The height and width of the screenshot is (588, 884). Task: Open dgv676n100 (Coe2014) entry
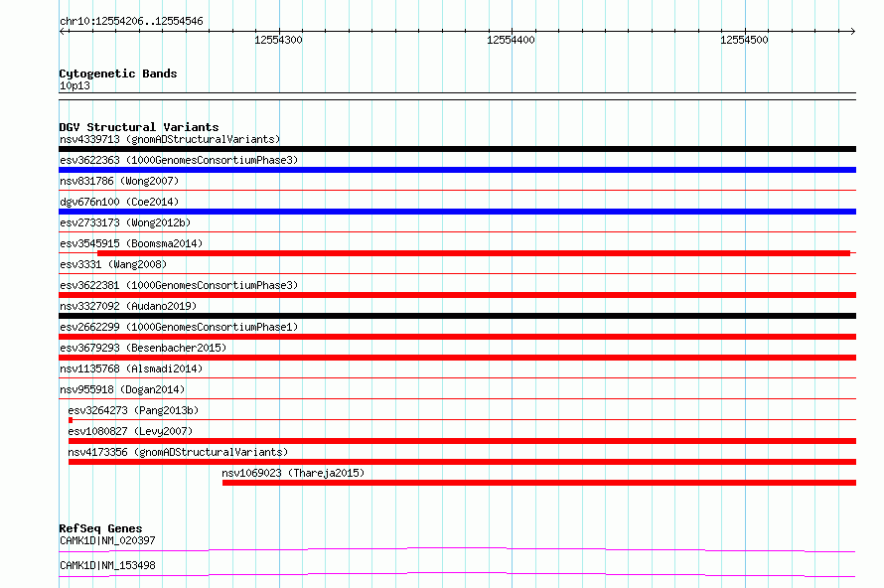click(119, 202)
